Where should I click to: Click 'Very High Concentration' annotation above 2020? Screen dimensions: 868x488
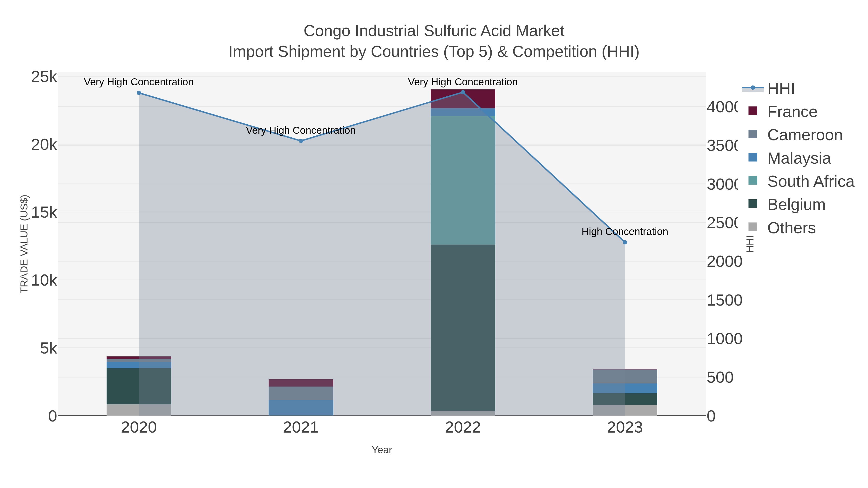pos(139,82)
